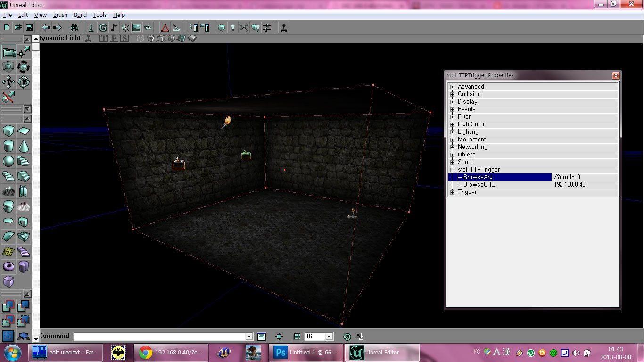Click the Build Geometry cube icon

tap(221, 27)
